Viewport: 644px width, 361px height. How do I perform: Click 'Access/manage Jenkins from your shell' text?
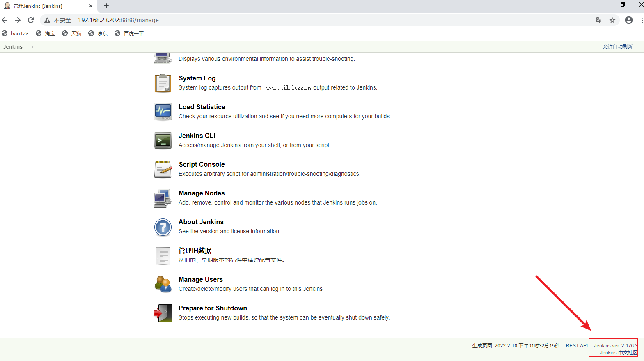[x=254, y=145]
